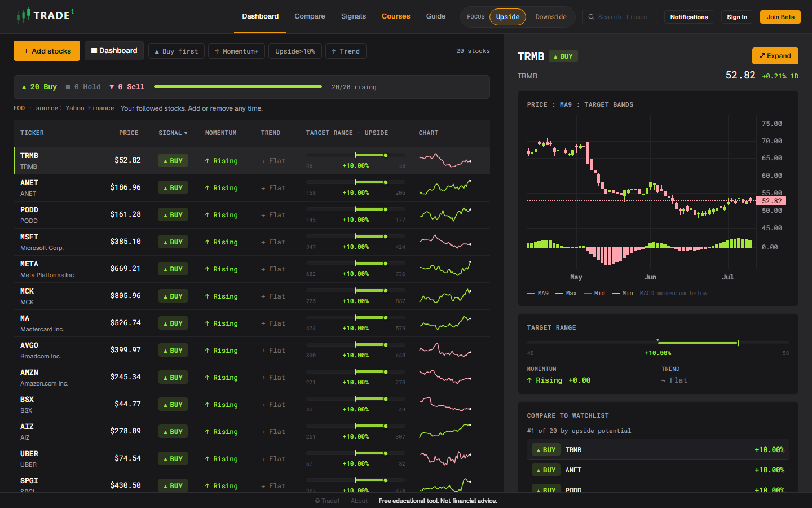Click the Add stocks button

coord(47,51)
